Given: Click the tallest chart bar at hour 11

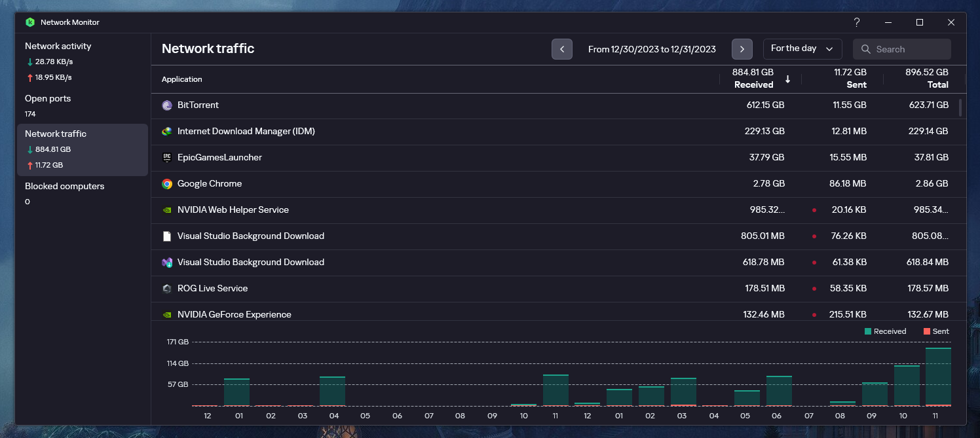Looking at the screenshot, I should coord(938,376).
